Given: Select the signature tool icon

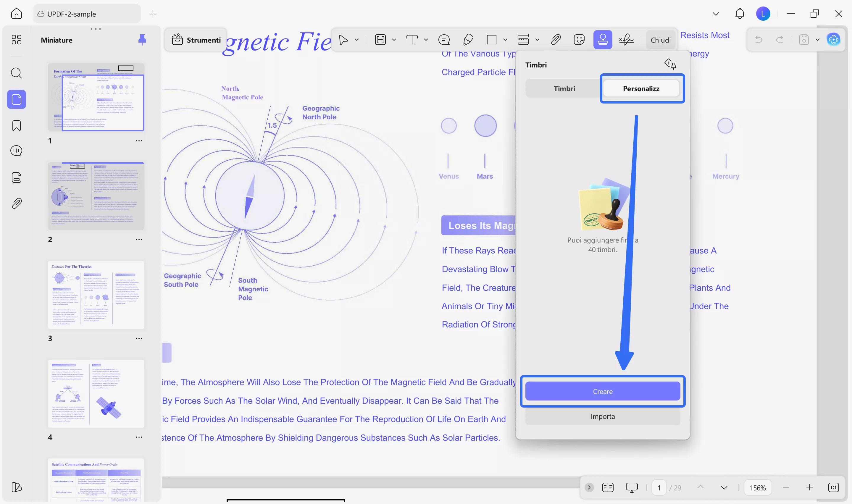Looking at the screenshot, I should coord(626,40).
